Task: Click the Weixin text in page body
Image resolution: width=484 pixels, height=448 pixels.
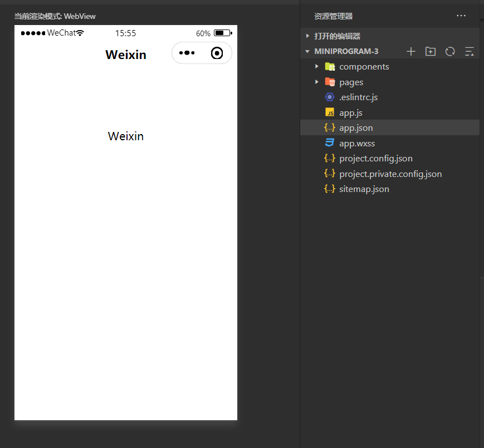Action: click(126, 136)
